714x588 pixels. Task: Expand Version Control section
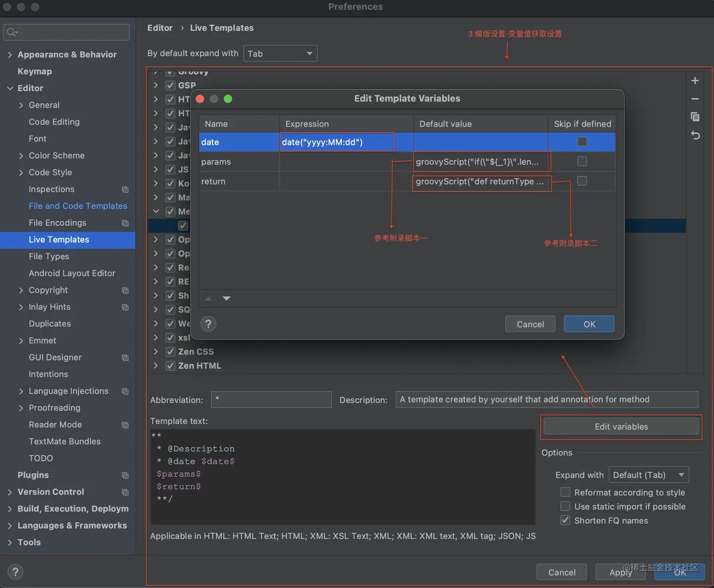click(x=10, y=492)
